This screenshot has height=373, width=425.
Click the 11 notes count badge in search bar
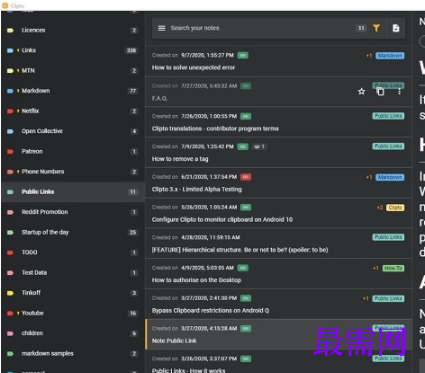tap(361, 28)
